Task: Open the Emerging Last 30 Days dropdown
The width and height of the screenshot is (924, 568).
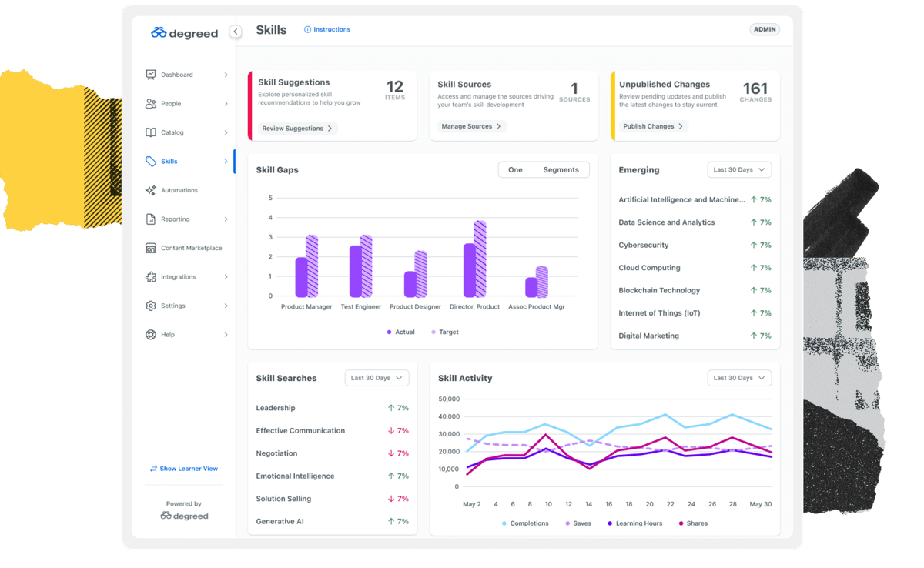Action: pyautogui.click(x=739, y=169)
